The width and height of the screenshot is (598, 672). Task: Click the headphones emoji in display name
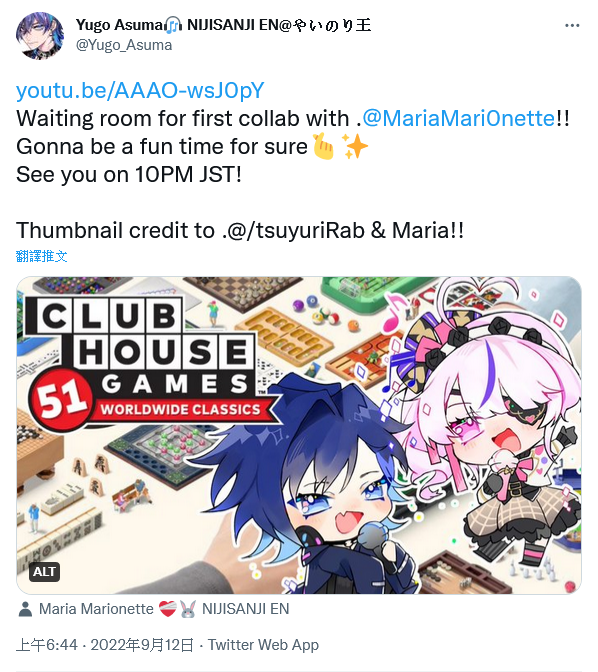(174, 25)
